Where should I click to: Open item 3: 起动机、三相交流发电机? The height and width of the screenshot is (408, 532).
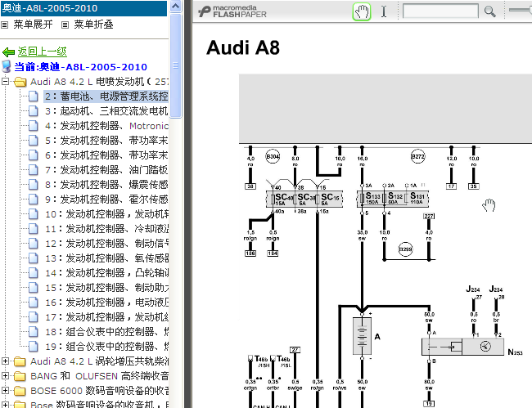click(x=106, y=111)
